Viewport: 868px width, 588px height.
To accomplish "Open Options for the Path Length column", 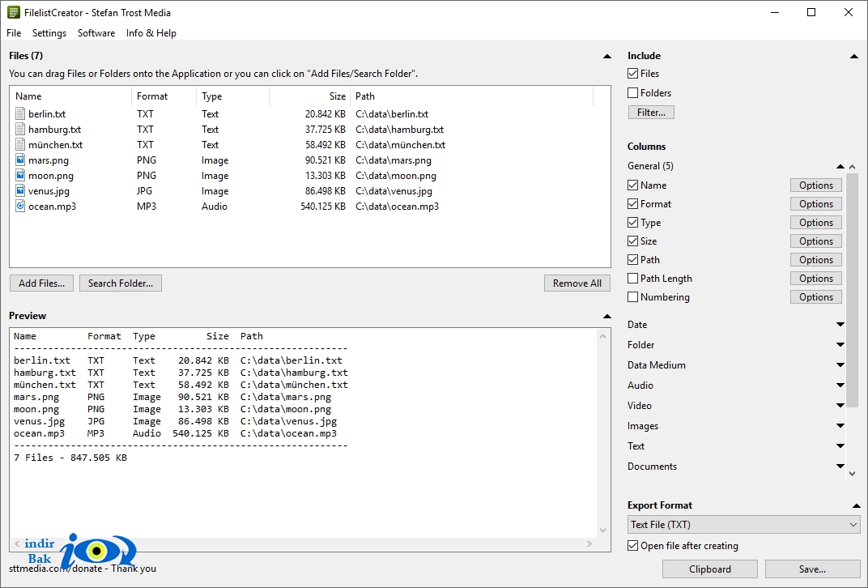I will point(816,278).
